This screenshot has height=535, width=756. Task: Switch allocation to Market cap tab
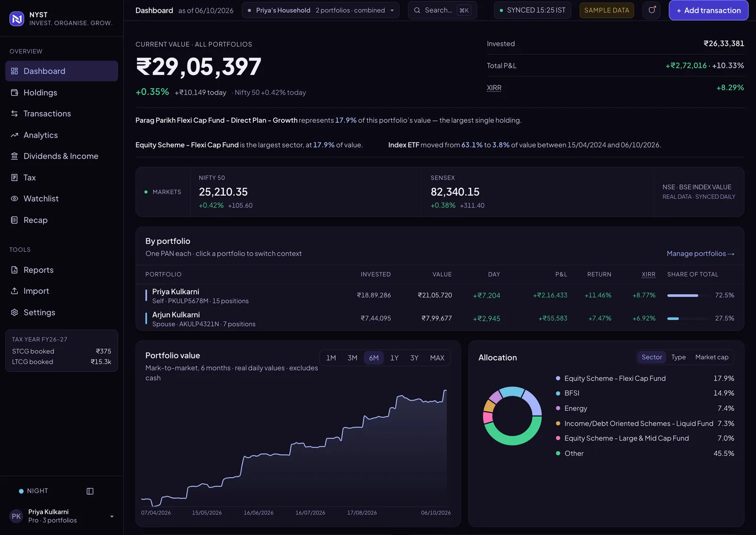(712, 357)
